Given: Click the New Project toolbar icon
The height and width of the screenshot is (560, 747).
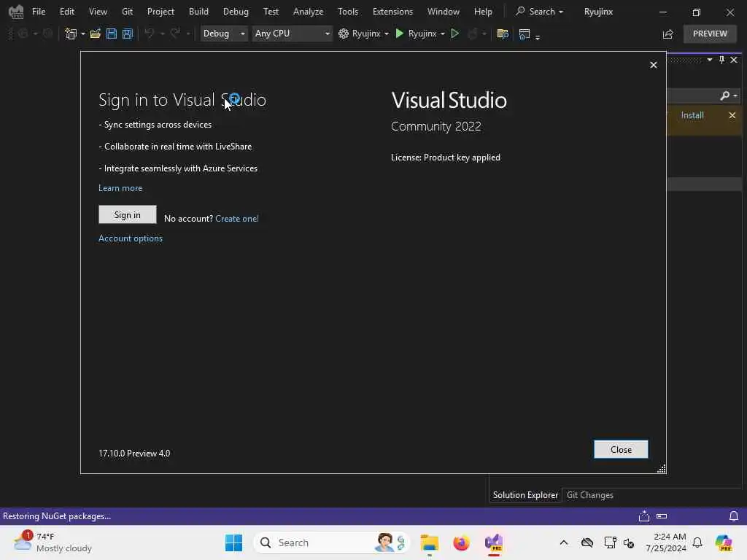Looking at the screenshot, I should (x=71, y=34).
